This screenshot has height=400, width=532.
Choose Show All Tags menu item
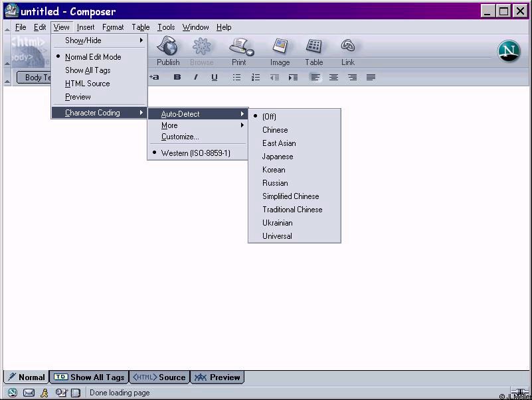tap(100, 70)
